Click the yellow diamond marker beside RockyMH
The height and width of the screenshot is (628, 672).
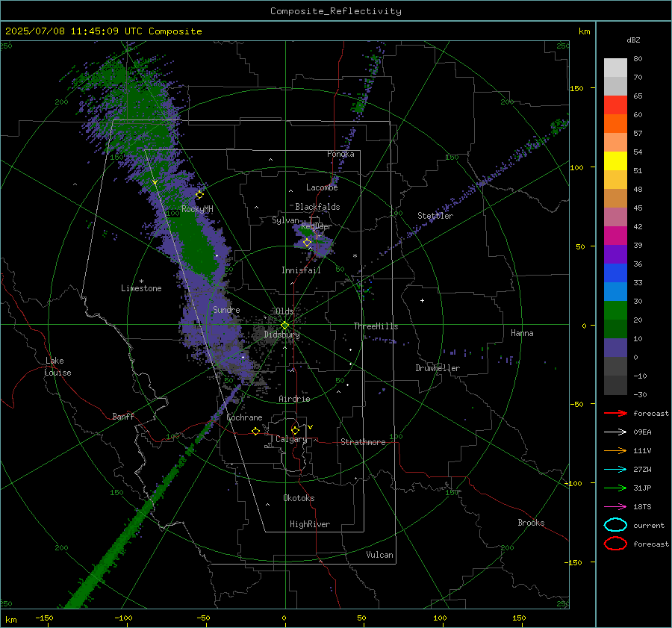pos(199,195)
